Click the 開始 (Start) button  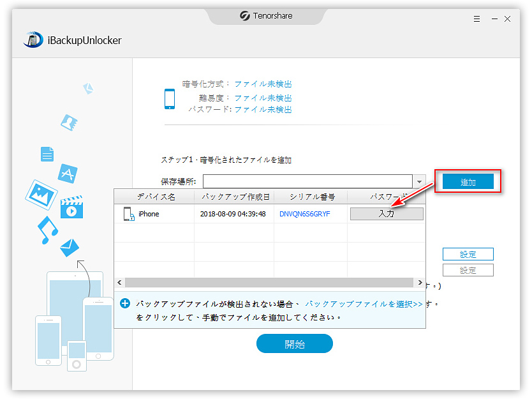click(295, 343)
